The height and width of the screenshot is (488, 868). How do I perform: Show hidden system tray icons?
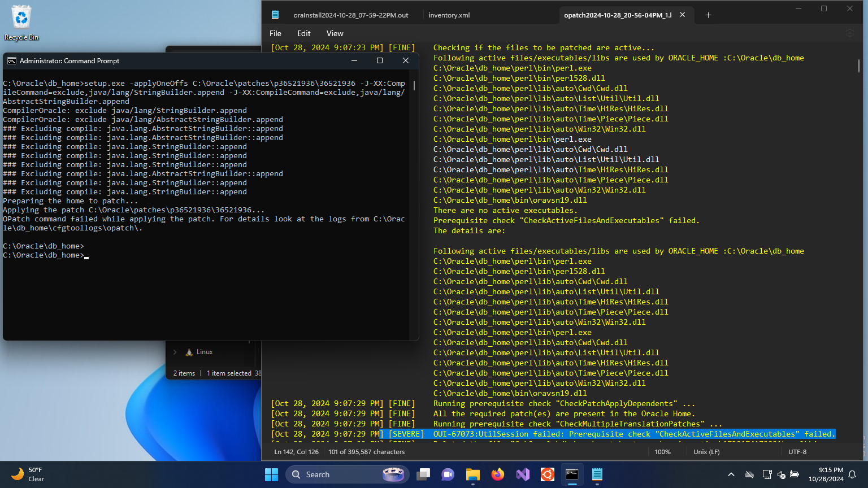[x=731, y=474]
